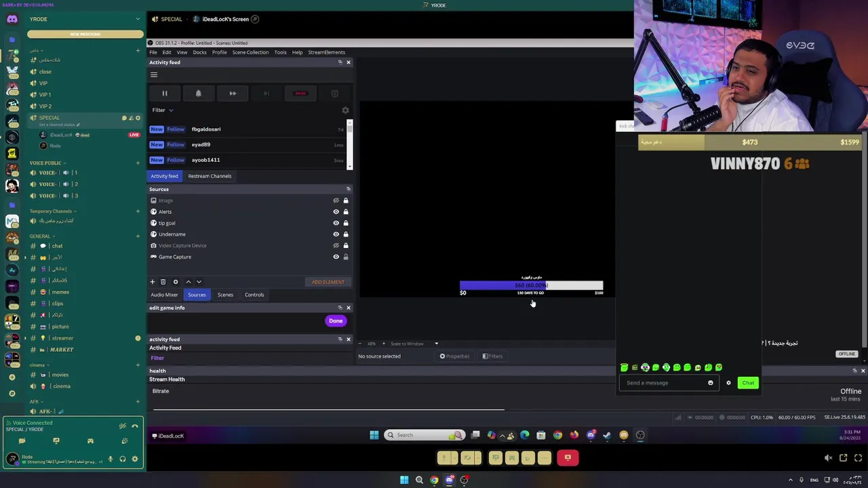This screenshot has width=868, height=488.
Task: Show the Video Capture Device source
Action: (x=336, y=245)
